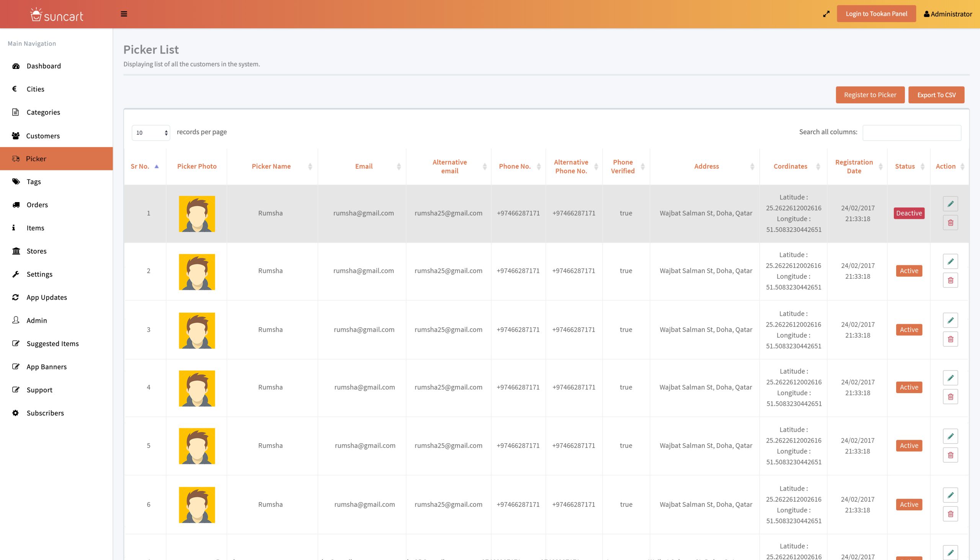
Task: Open the records per page dropdown
Action: click(x=151, y=133)
